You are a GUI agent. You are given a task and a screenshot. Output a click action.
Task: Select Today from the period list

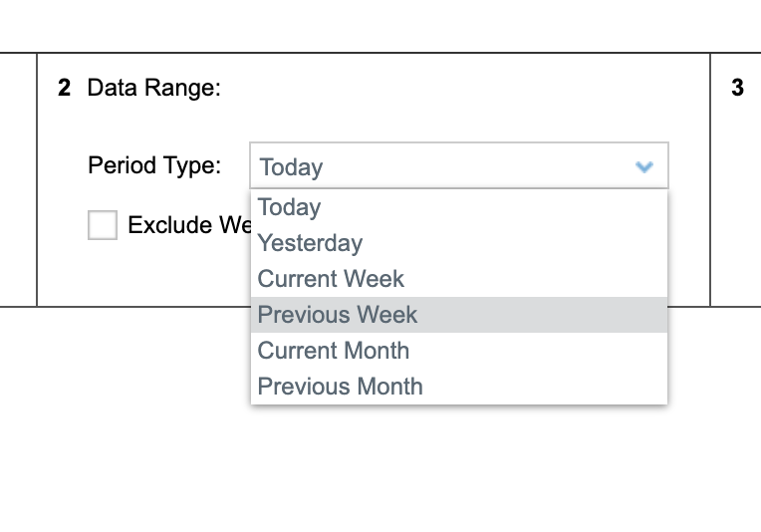(290, 207)
